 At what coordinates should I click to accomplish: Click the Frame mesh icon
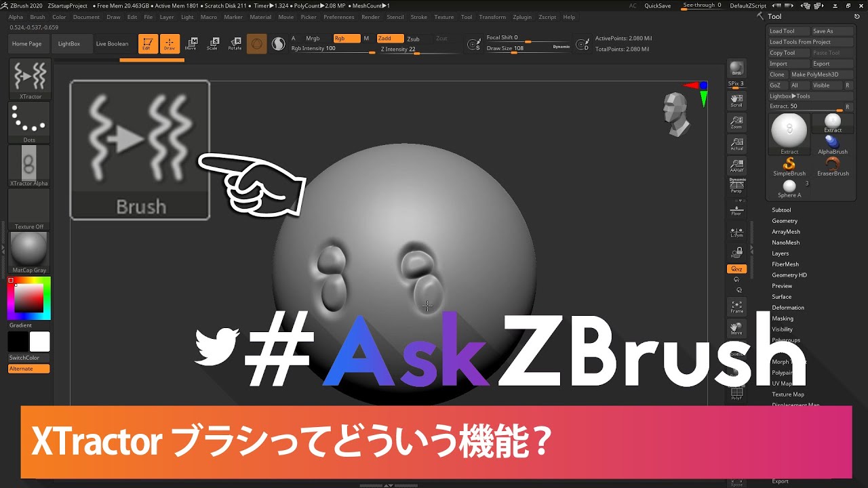click(x=736, y=307)
